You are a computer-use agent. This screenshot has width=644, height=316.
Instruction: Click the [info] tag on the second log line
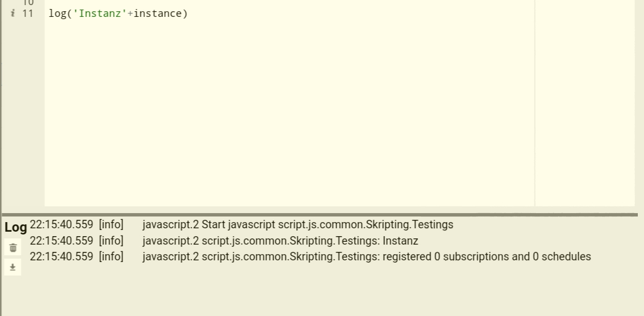point(111,241)
